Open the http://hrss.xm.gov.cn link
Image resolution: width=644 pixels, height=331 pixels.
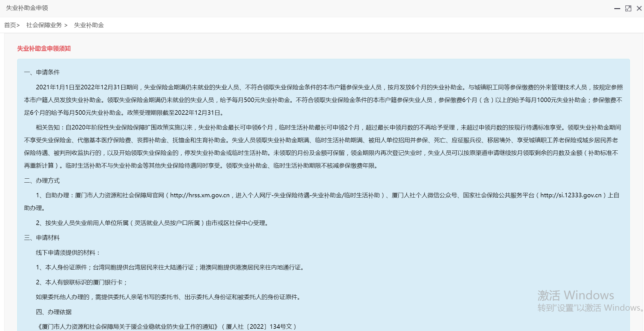coord(199,195)
